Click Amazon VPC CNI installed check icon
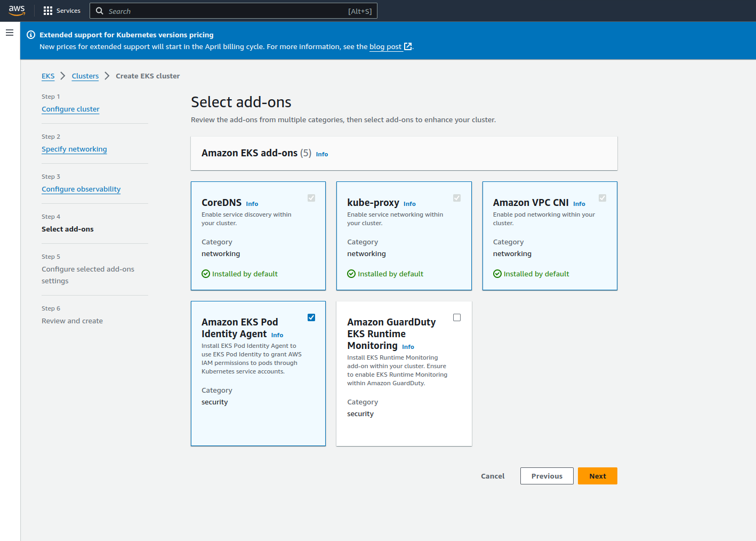The height and width of the screenshot is (541, 756). click(x=497, y=274)
